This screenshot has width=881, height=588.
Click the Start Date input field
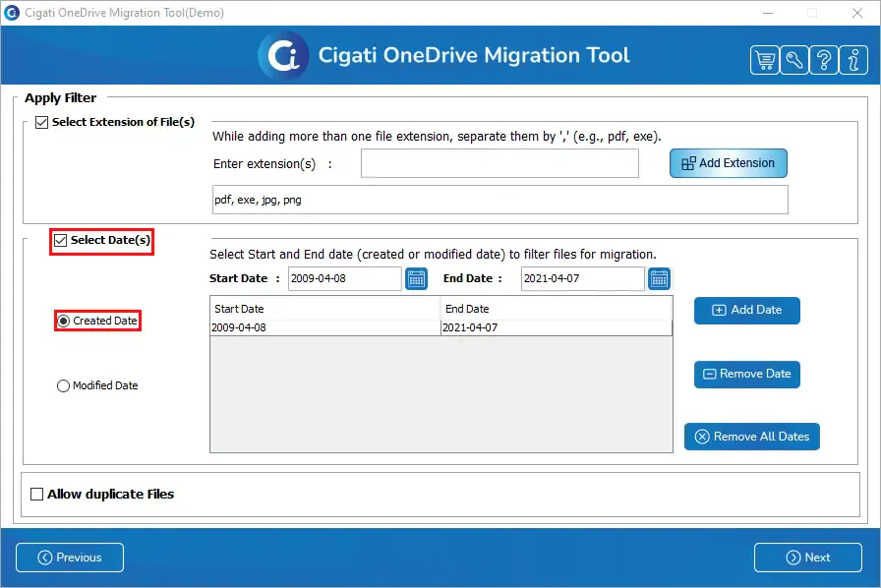[344, 279]
